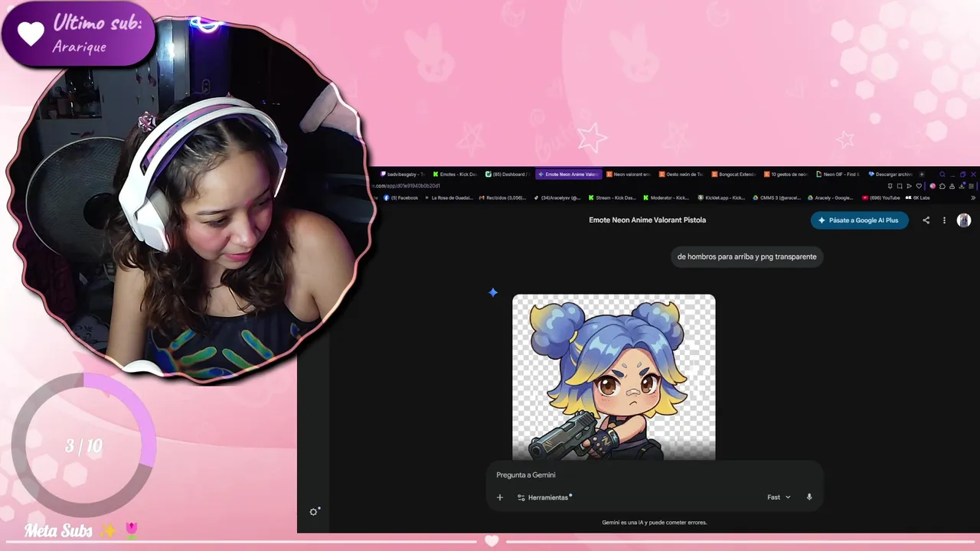The width and height of the screenshot is (980, 551).
Task: Click the Emote Neon Anime Valorant Pistola title
Action: click(647, 220)
